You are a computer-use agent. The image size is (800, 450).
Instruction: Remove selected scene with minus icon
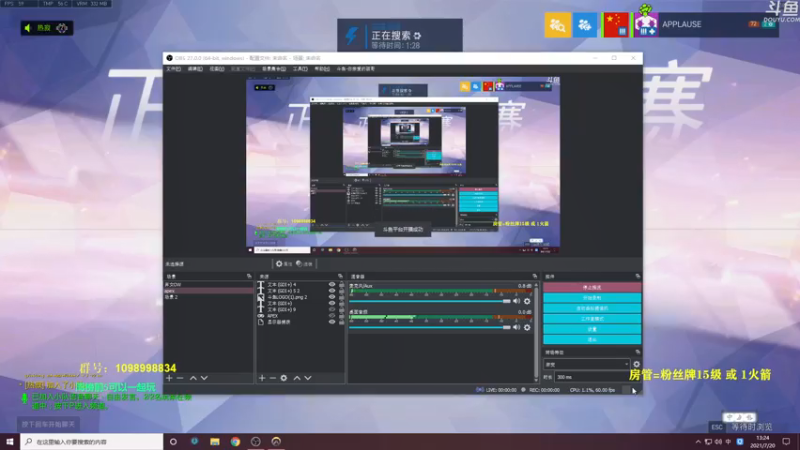180,378
